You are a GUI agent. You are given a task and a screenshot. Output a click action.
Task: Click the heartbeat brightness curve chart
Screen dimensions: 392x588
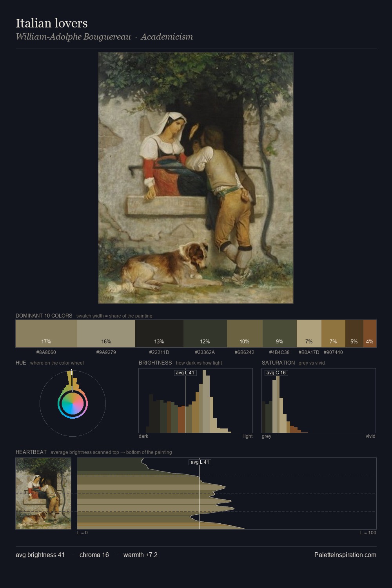coord(227,494)
